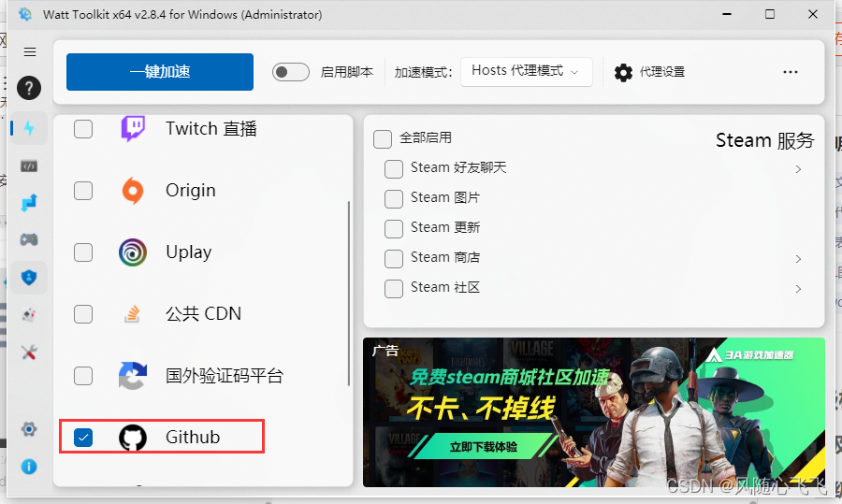
Task: Click the Twitch 直播 label
Action: point(211,129)
